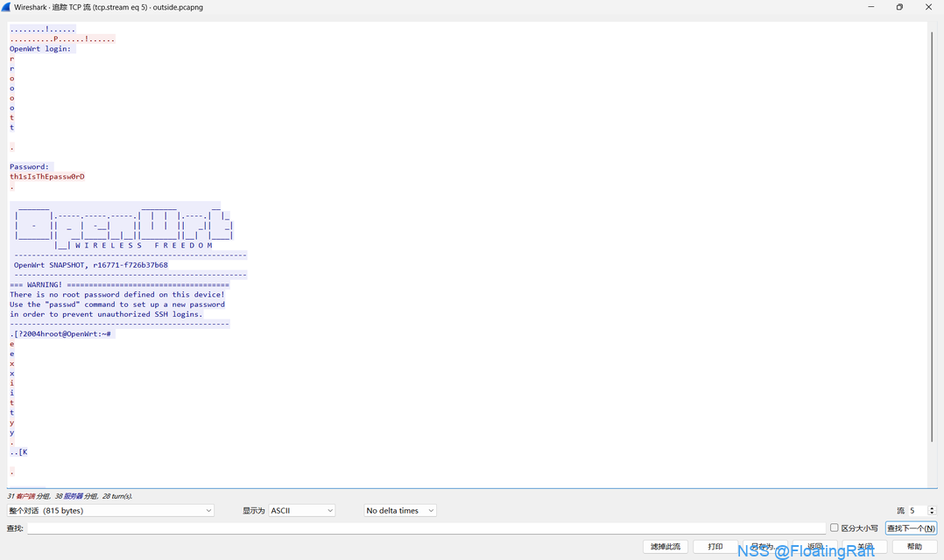Click the 查找下一个(N) find next button
Image resolution: width=944 pixels, height=560 pixels.
tap(911, 528)
